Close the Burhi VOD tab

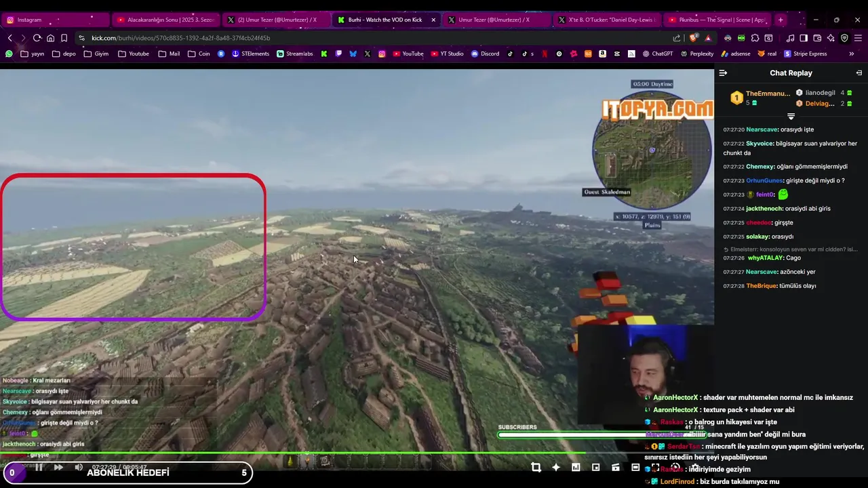433,20
